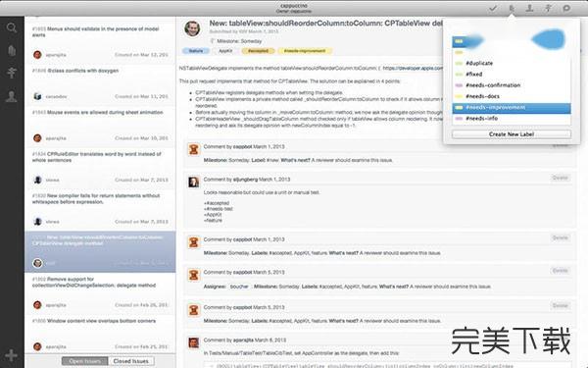Select the #needs-confirmation purple label swatch

click(x=459, y=85)
